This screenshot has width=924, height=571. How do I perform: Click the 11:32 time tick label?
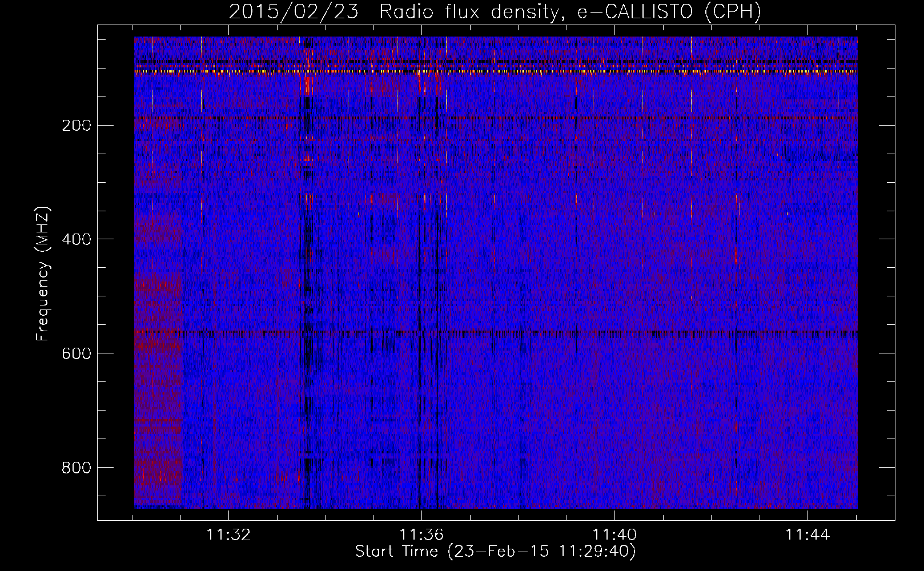pyautogui.click(x=228, y=535)
